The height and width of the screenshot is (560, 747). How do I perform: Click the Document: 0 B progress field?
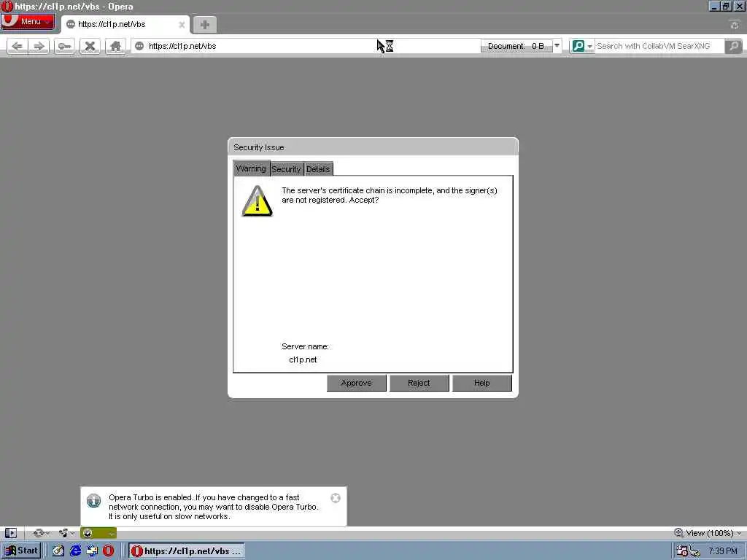pos(516,46)
